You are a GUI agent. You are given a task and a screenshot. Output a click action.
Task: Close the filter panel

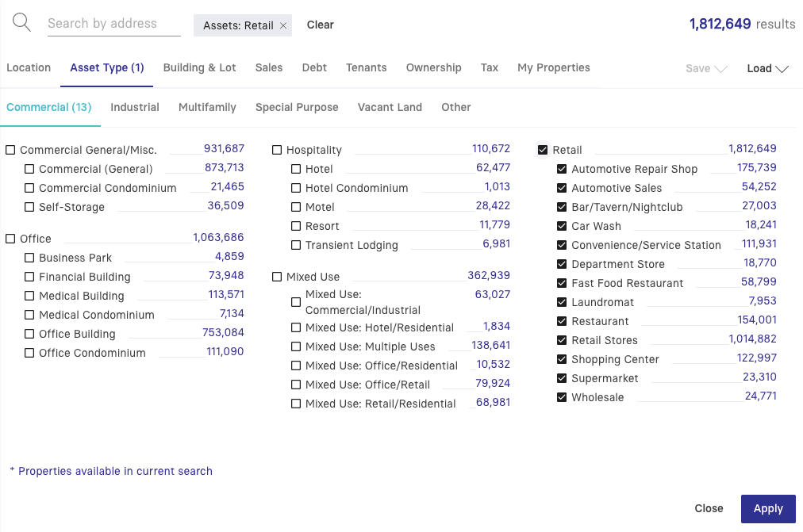coord(709,509)
